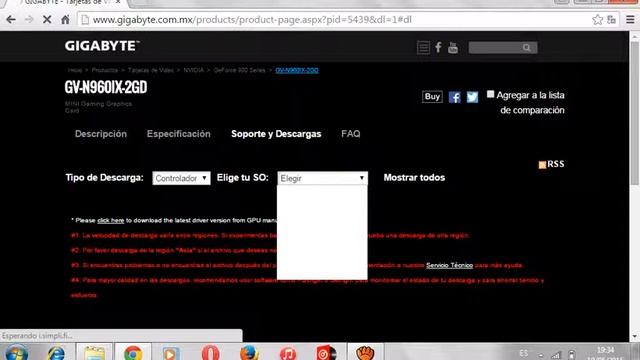Open the Servicio Técnico link
640x360 pixels.
pos(449,265)
